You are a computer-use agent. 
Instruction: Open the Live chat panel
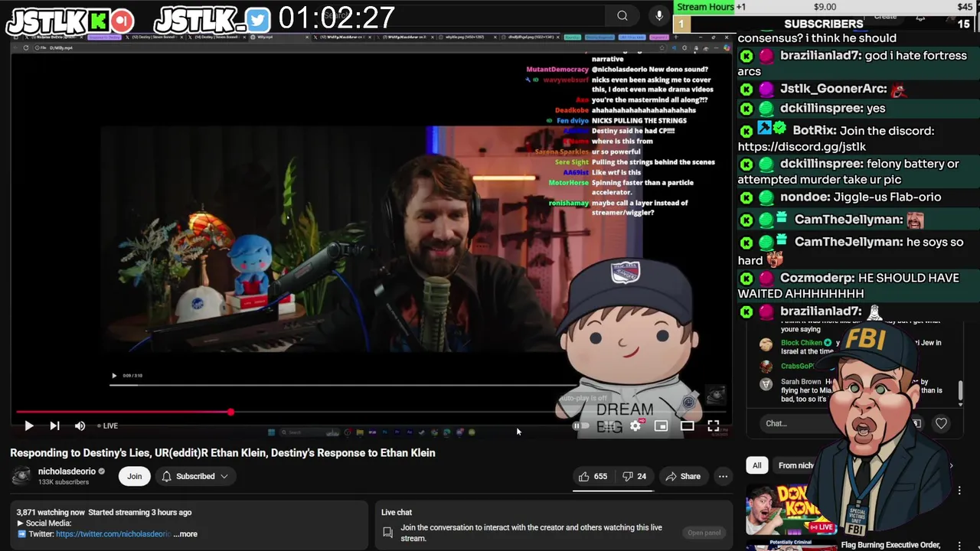coord(704,533)
